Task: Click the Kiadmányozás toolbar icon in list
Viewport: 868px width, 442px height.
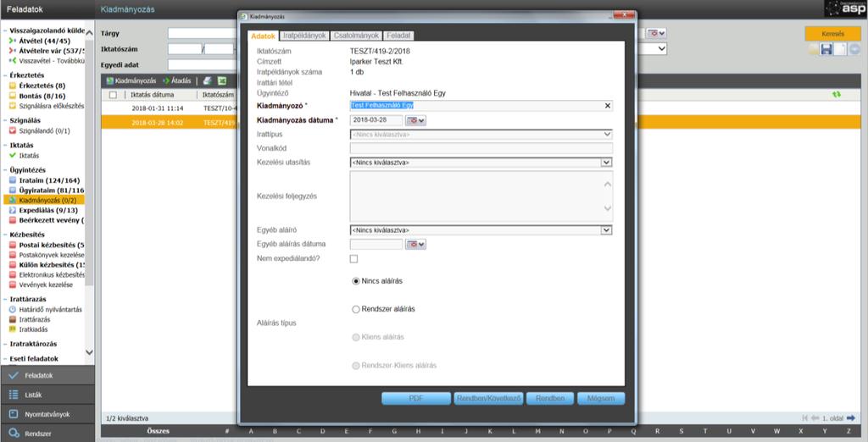Action: pyautogui.click(x=131, y=80)
